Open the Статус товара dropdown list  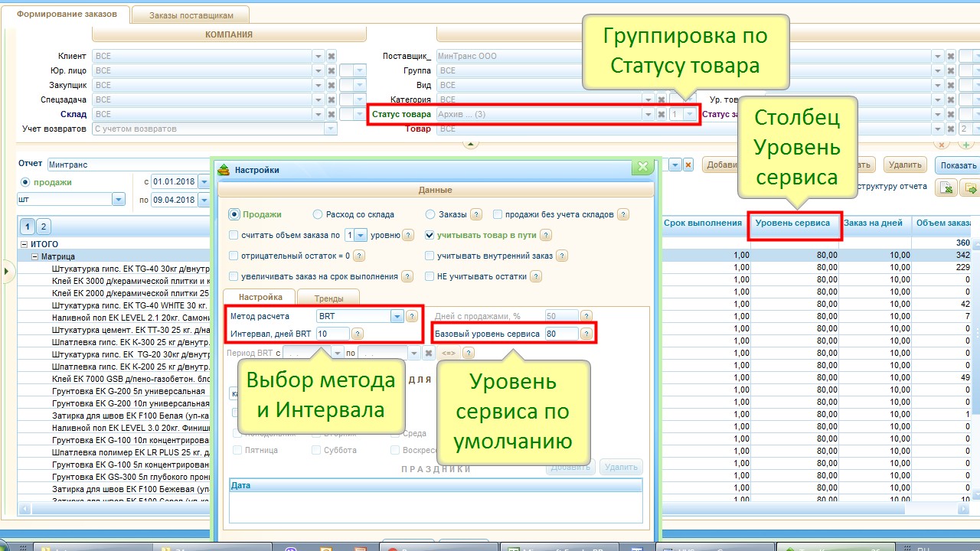(x=648, y=114)
